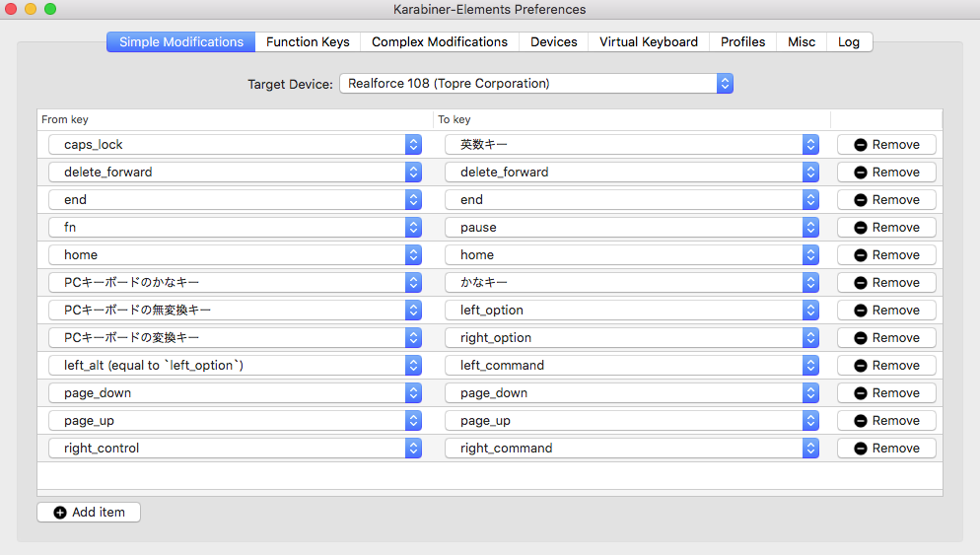Open end from-key dropdown
Image resolution: width=980 pixels, height=555 pixels.
235,199
